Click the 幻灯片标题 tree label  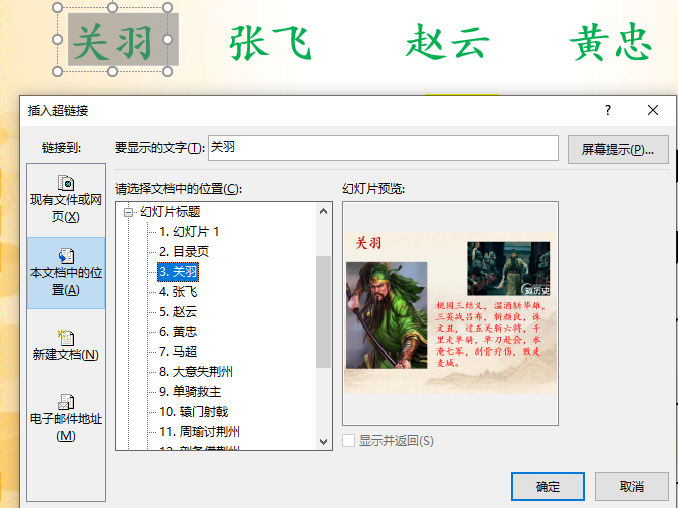pyautogui.click(x=170, y=212)
